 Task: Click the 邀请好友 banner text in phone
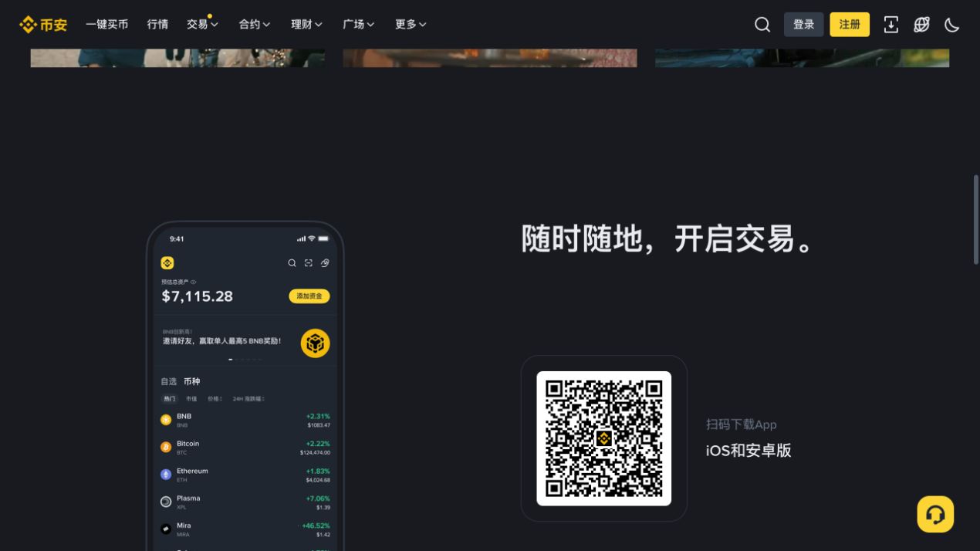(221, 341)
